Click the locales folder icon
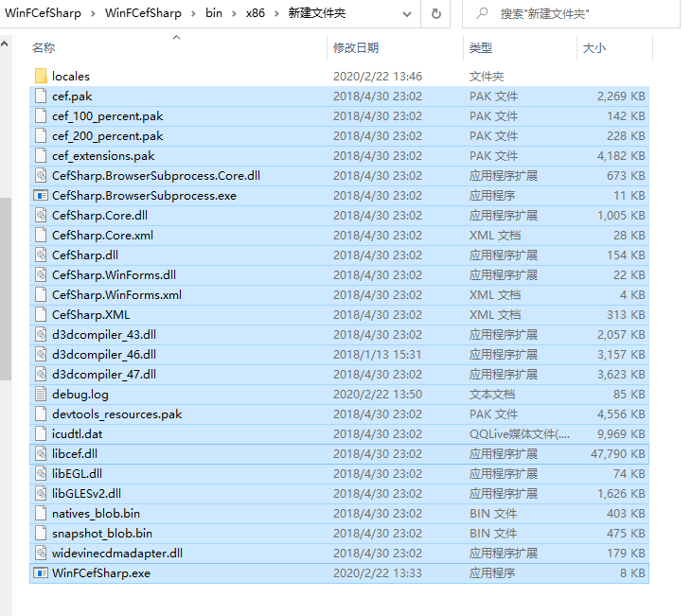The height and width of the screenshot is (616, 692). click(41, 76)
